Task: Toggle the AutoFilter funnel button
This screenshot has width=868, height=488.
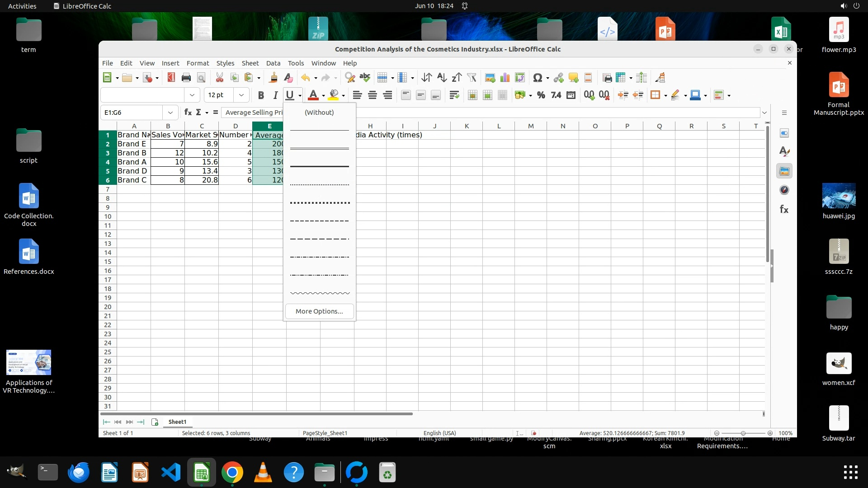Action: click(472, 78)
